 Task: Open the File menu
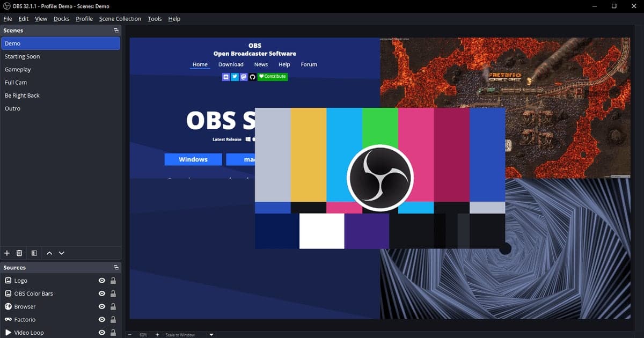[x=8, y=19]
